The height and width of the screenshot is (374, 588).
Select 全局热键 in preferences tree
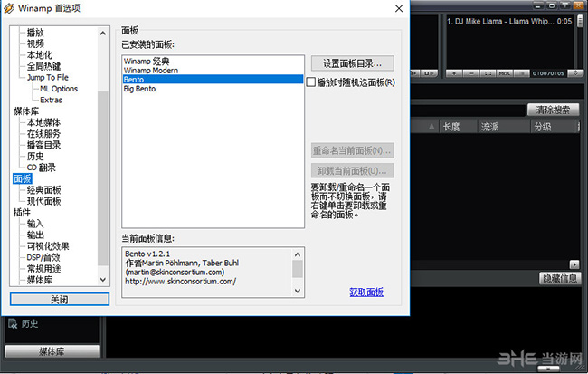[x=43, y=66]
